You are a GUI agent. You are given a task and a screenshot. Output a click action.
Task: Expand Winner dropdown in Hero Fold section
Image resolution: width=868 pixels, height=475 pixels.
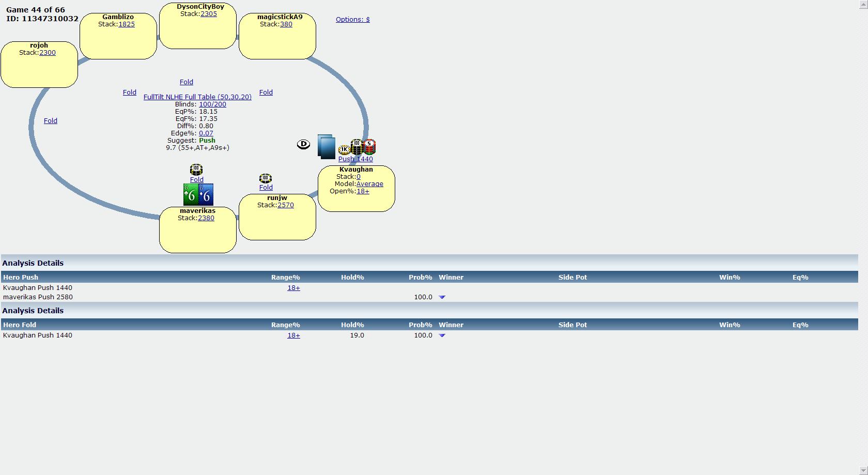coord(442,335)
